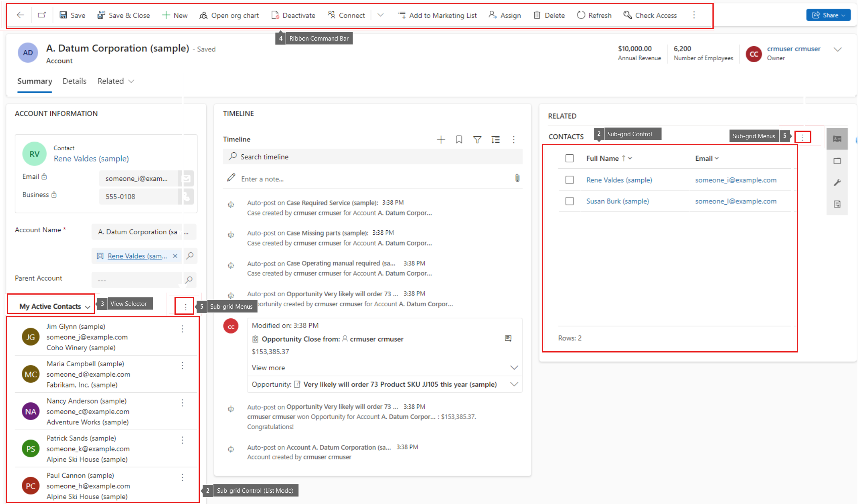The image size is (860, 504).
Task: Deactivate the account
Action: 293,15
